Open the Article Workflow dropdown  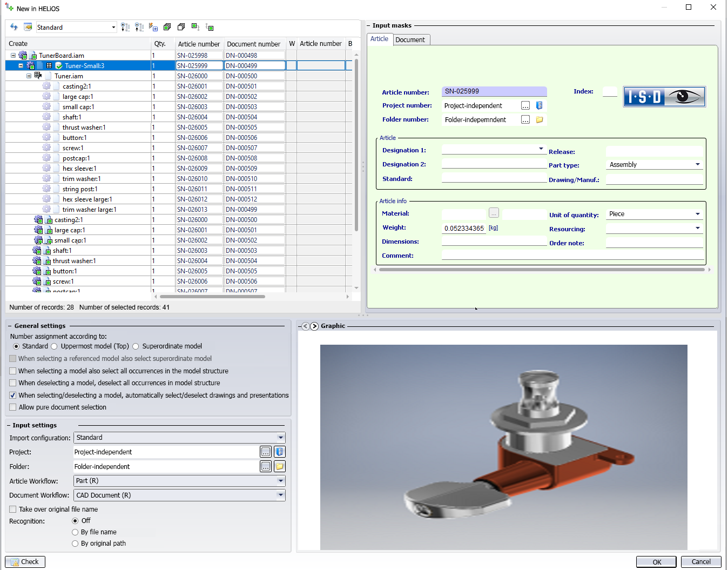pos(280,481)
